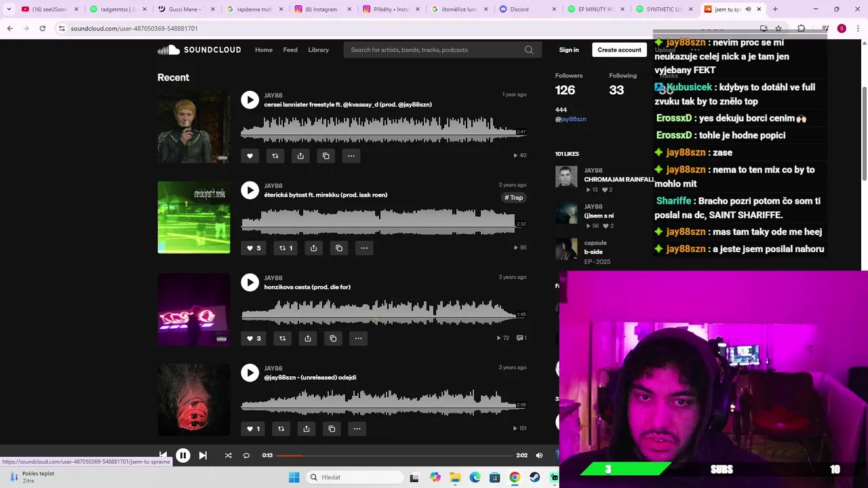
Task: Click the SoundCloud logo
Action: [x=199, y=49]
